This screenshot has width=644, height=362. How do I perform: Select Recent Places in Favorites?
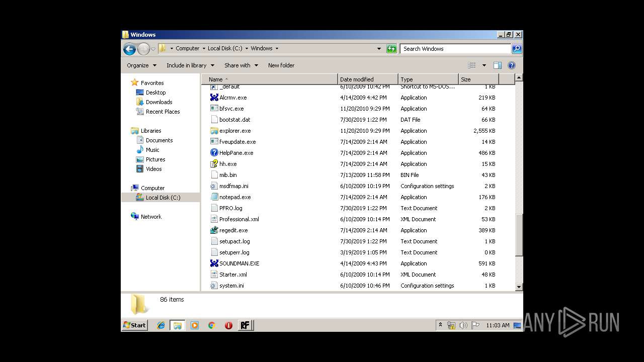point(163,112)
